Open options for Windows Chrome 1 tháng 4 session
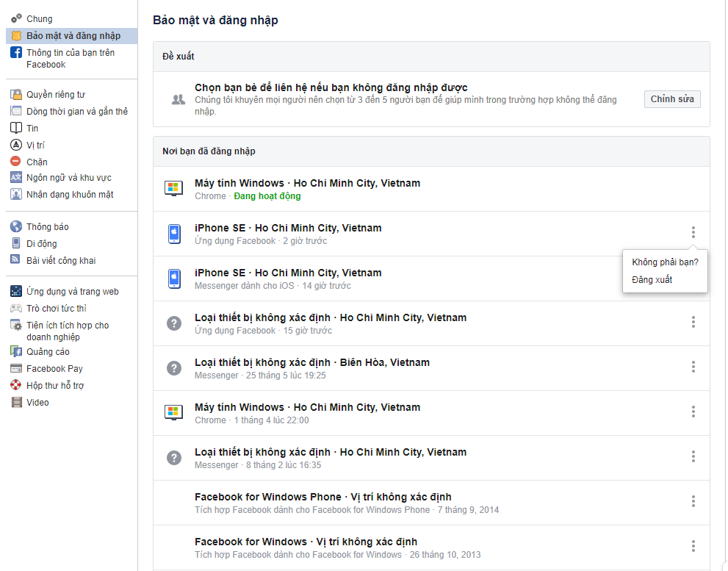The width and height of the screenshot is (728, 571). 693,412
